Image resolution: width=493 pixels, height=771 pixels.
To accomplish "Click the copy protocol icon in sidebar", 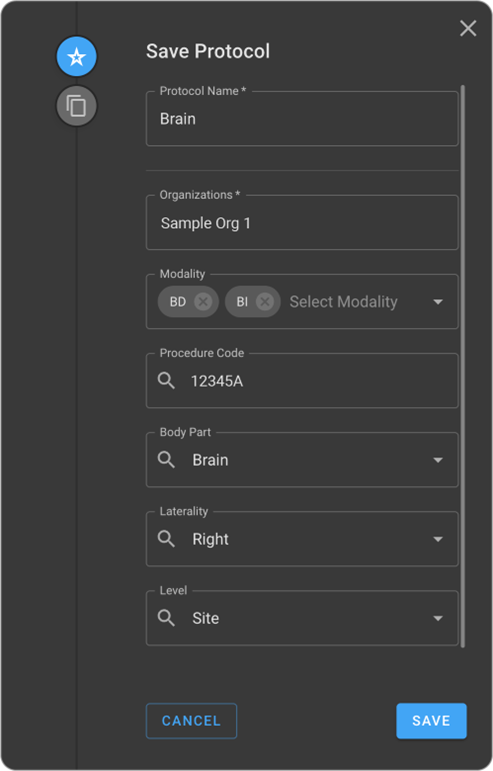I will 76,106.
